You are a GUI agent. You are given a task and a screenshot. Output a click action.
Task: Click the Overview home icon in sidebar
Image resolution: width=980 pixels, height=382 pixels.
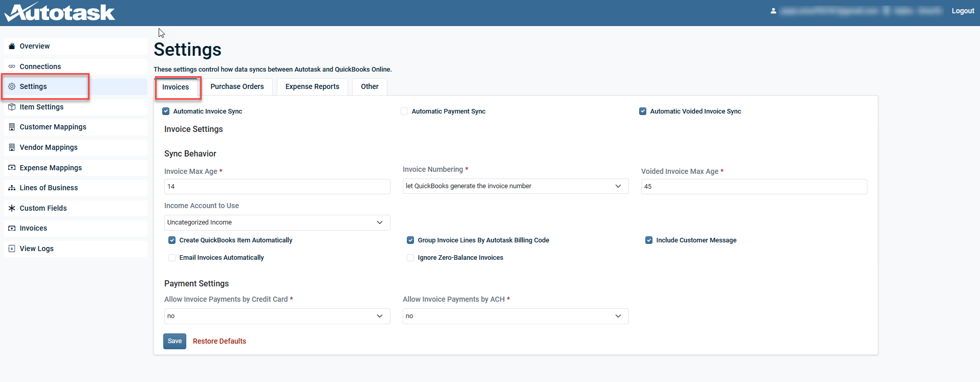pyautogui.click(x=12, y=46)
